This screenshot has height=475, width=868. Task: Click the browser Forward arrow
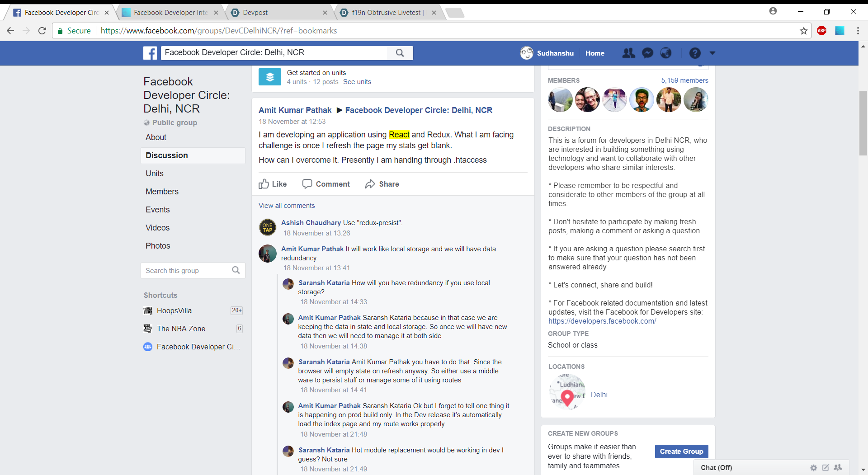(26, 31)
